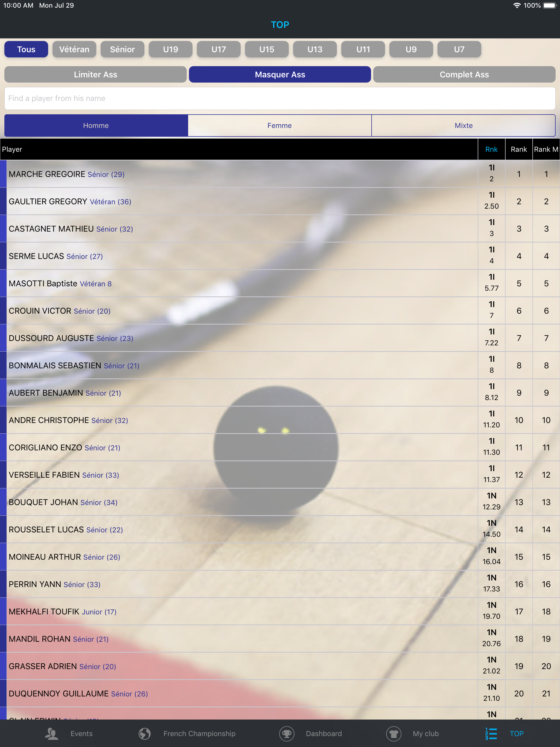
Task: Select the Homme segment
Action: (x=96, y=126)
